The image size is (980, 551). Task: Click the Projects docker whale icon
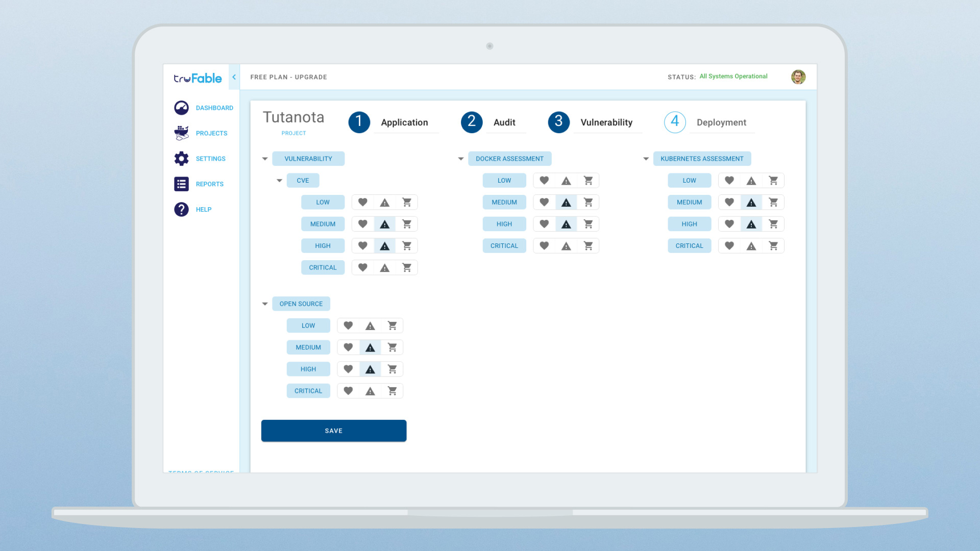click(181, 133)
